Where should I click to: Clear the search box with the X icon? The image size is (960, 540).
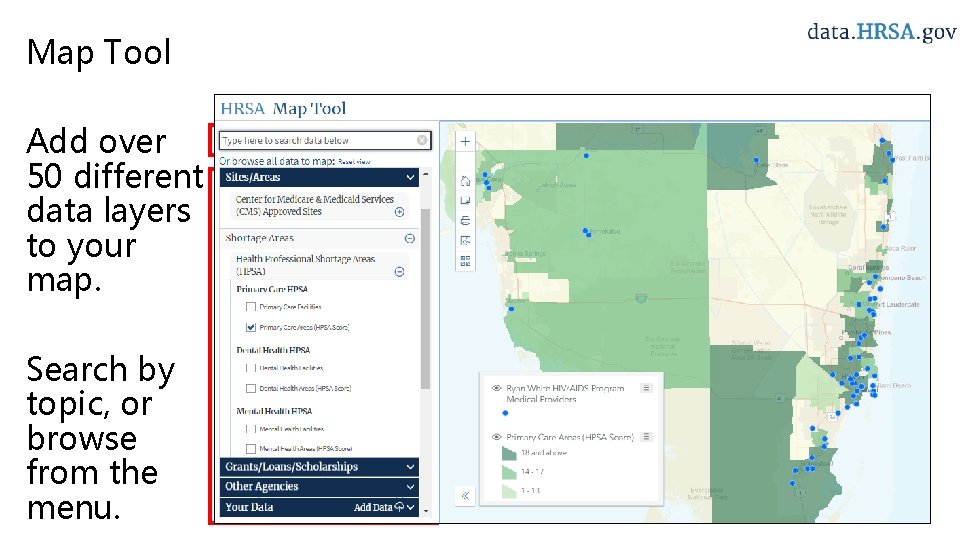coord(422,140)
